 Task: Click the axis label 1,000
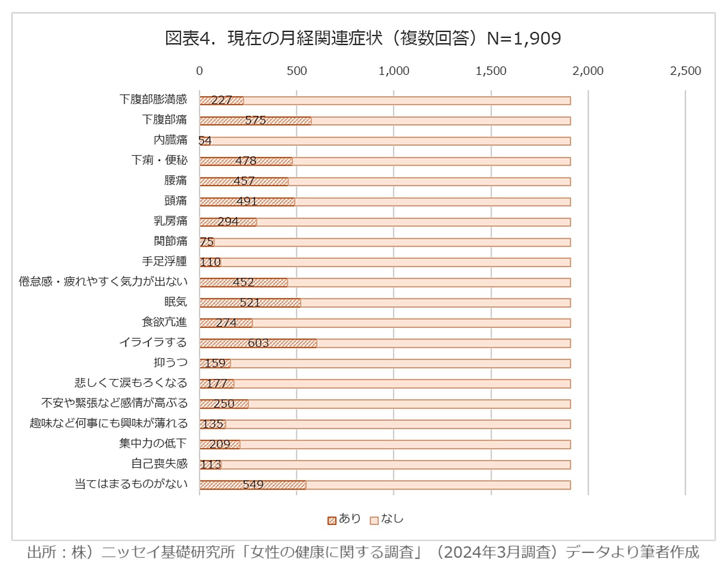394,71
